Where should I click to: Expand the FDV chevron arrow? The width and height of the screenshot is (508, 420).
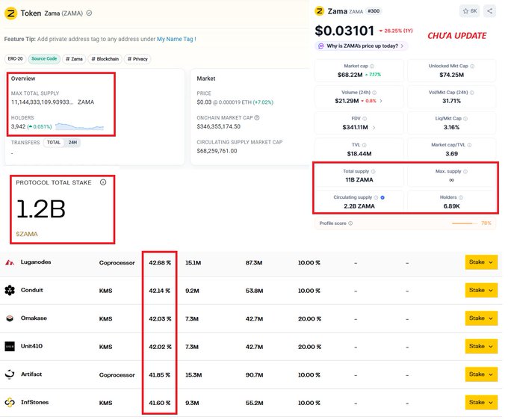[374, 127]
